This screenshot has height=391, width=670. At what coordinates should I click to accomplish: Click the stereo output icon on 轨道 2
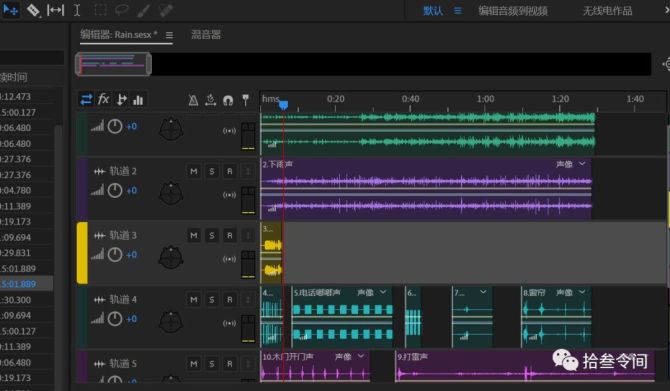pos(229,195)
